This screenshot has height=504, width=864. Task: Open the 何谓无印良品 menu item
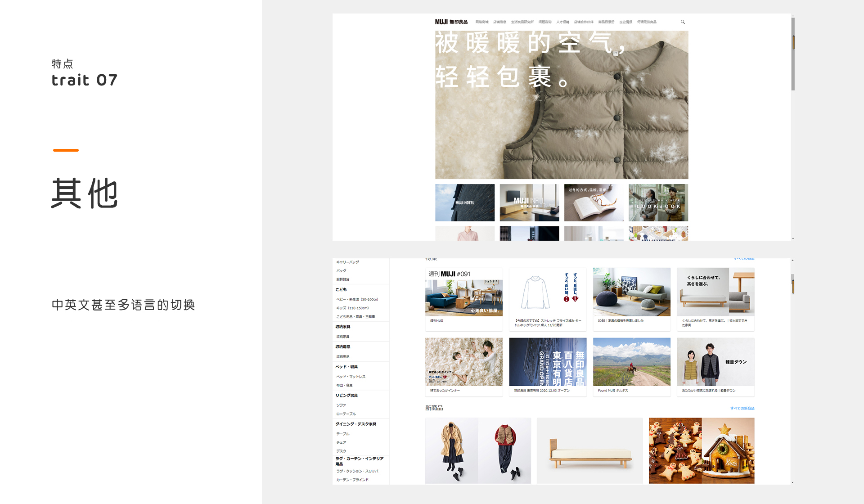point(647,22)
